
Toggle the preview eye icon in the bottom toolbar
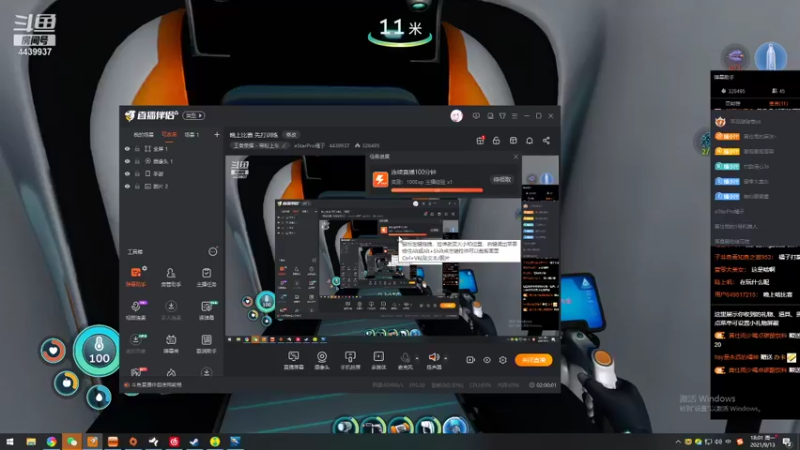[487, 360]
